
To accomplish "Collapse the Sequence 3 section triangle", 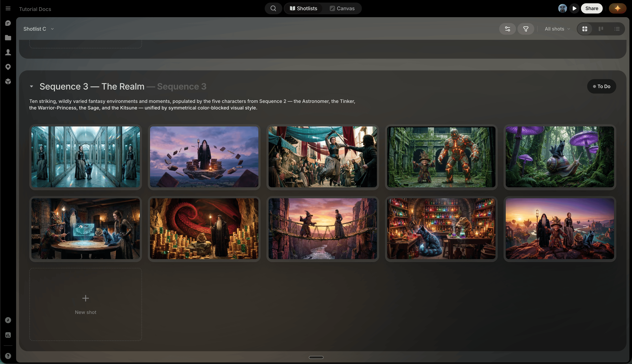I will (31, 86).
